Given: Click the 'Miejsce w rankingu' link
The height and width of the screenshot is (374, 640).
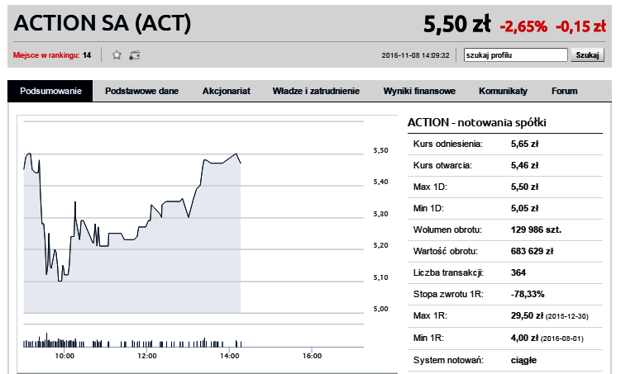Looking at the screenshot, I should (x=46, y=55).
